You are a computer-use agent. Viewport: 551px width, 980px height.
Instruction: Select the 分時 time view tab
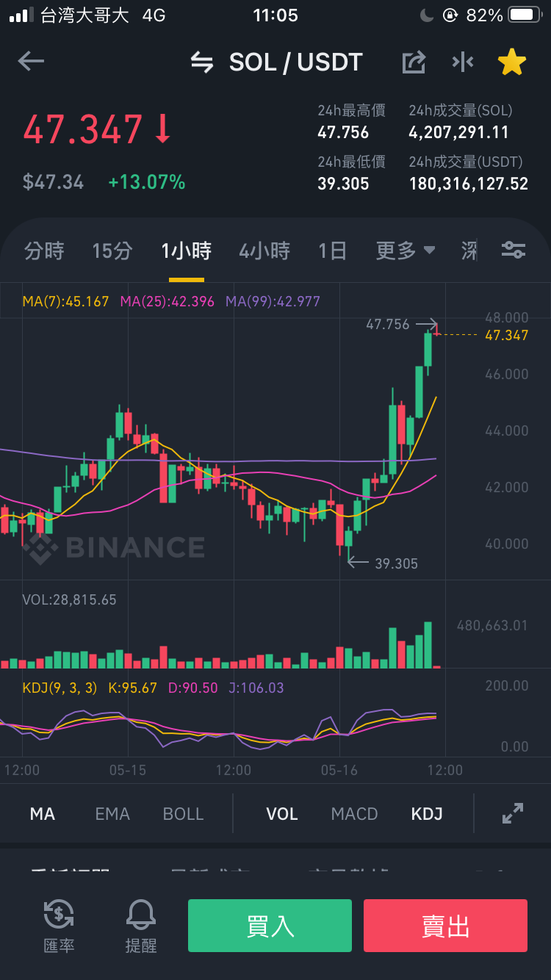click(x=44, y=251)
